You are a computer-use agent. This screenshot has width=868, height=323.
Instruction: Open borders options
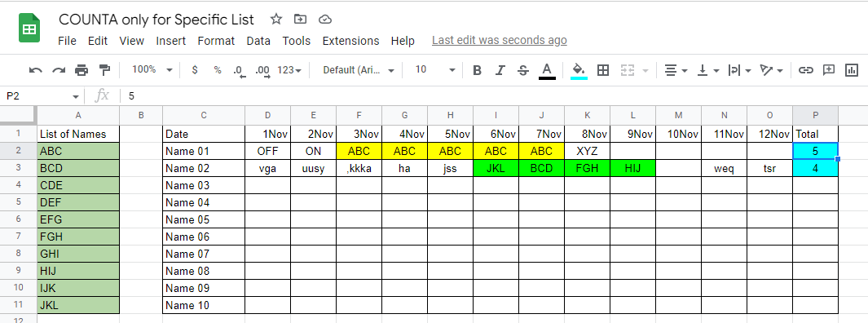[603, 70]
